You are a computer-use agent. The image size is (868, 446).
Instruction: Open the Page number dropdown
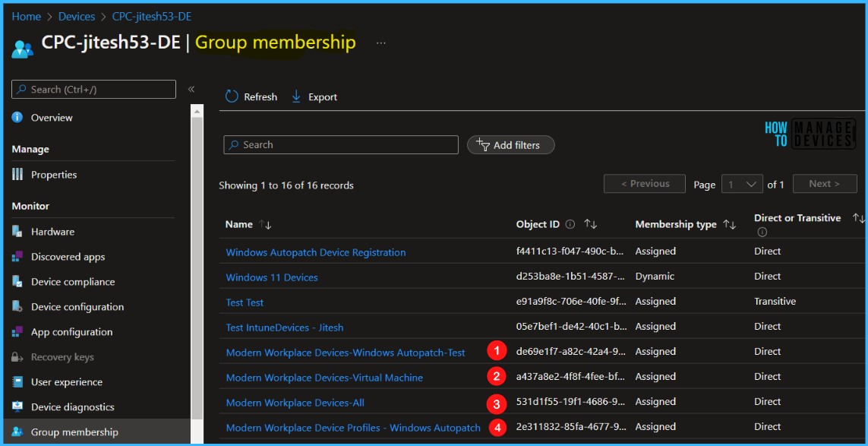743,184
